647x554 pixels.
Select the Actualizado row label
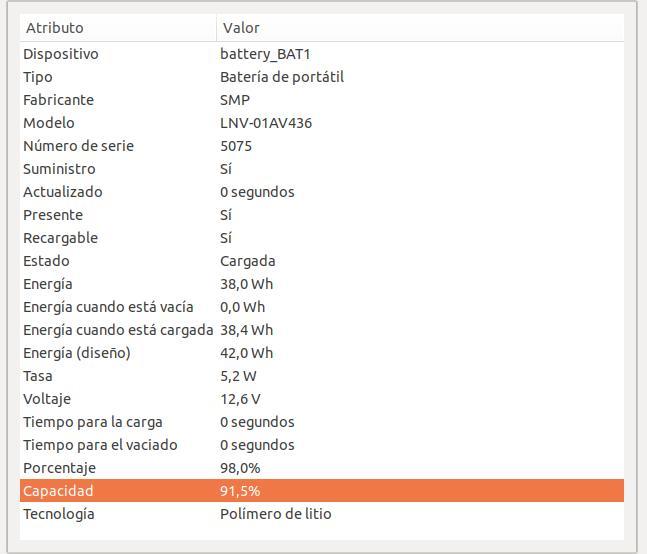(x=63, y=192)
